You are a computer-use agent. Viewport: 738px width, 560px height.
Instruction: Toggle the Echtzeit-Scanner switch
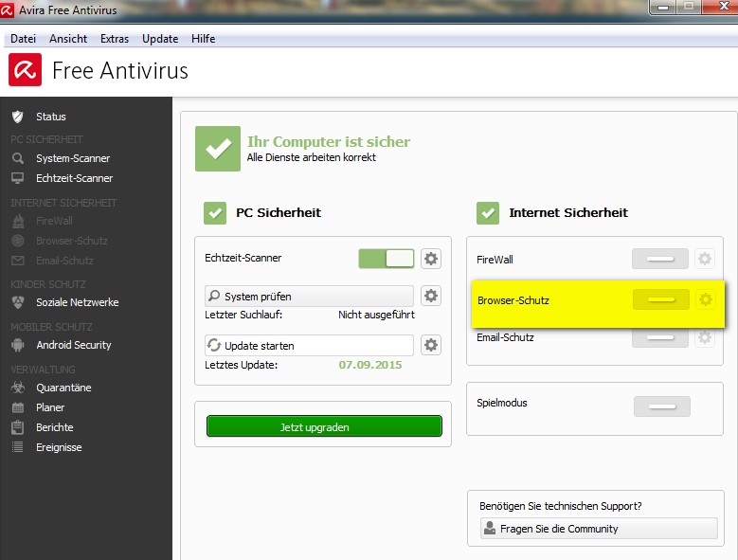[386, 259]
